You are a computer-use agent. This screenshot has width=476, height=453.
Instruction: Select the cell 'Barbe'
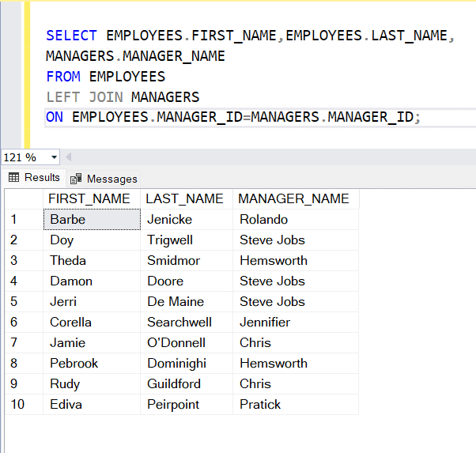92,220
